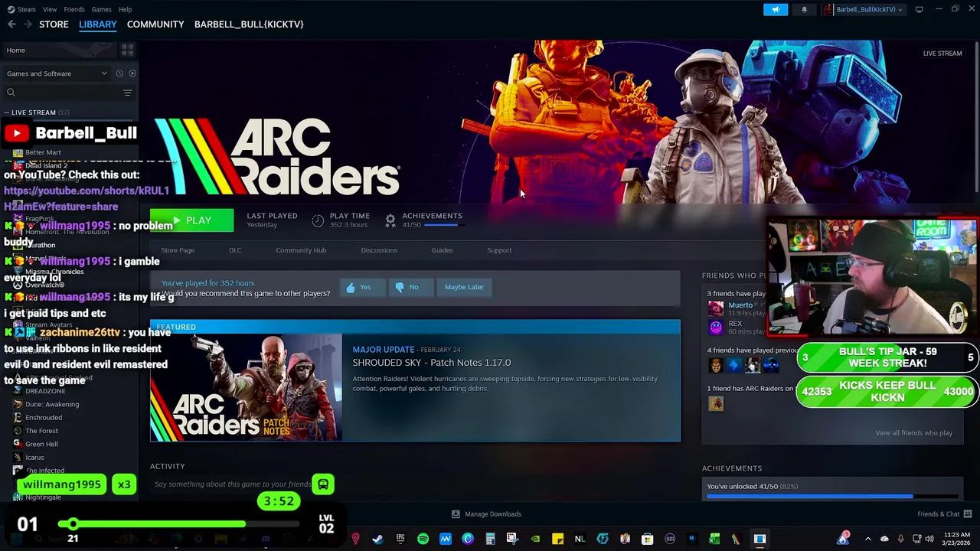The height and width of the screenshot is (551, 980).
Task: Open the Games menu
Action: click(101, 9)
